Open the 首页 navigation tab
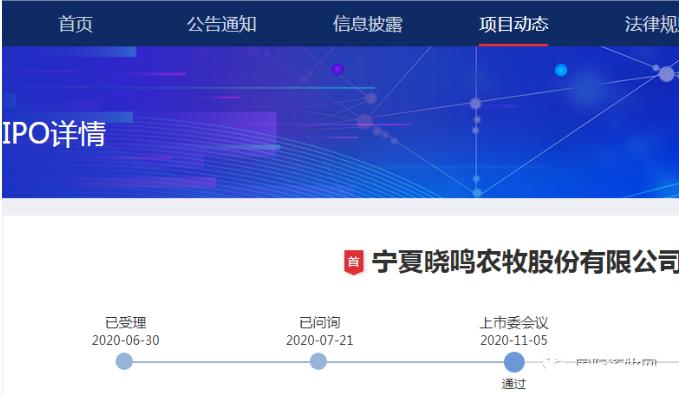Viewport: 679px width, 399px height. [x=76, y=24]
